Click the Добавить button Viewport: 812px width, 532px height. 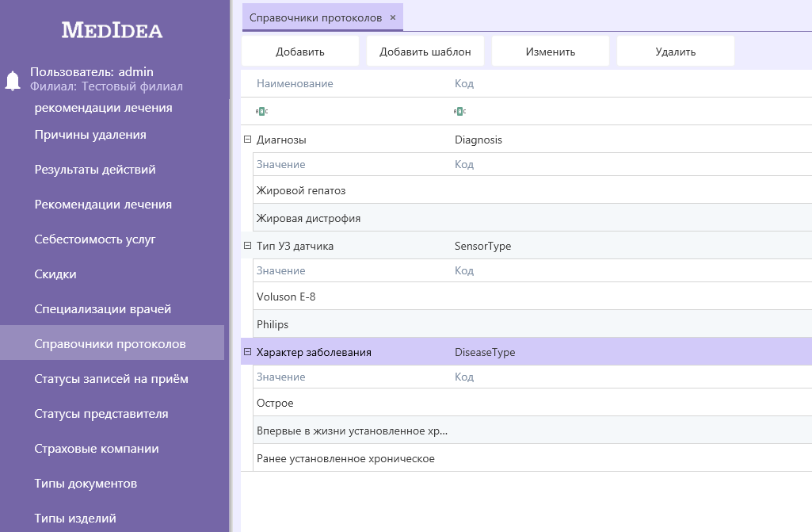pos(299,52)
